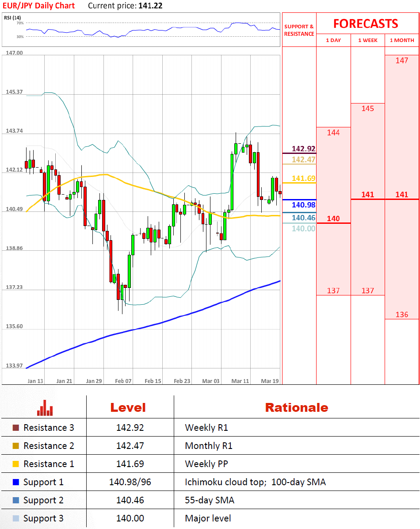Click the Resistance 1 yellow color square
420x529 pixels.
pos(16,464)
